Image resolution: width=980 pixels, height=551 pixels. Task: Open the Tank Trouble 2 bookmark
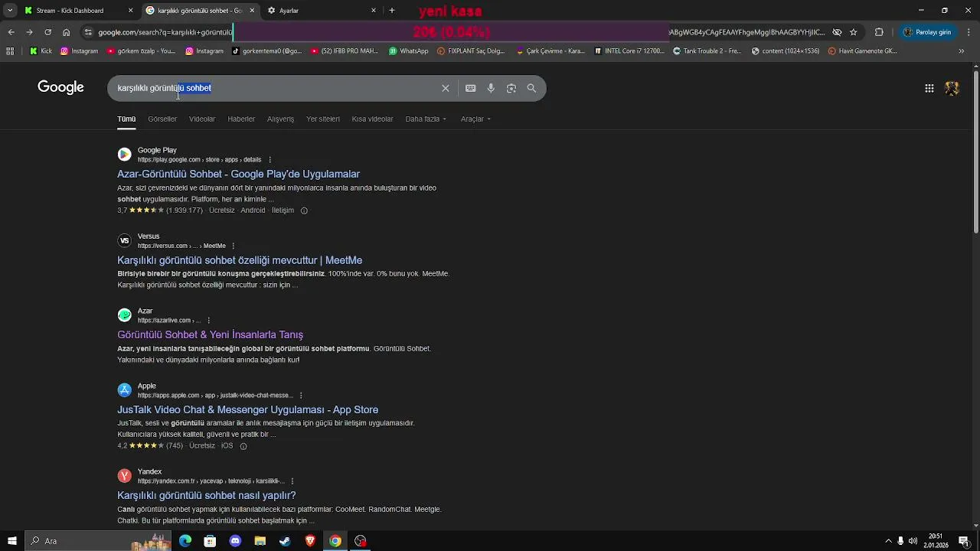707,51
